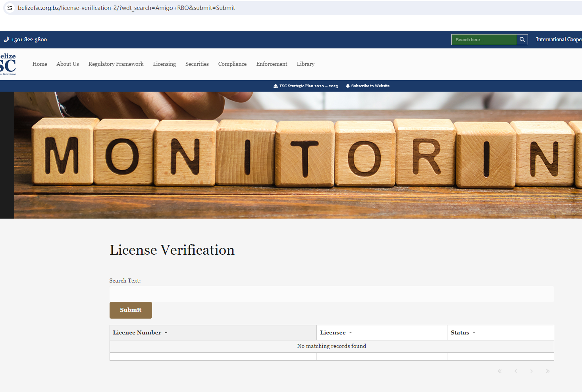Click the Licensee column header
The width and height of the screenshot is (582, 392).
(382, 333)
